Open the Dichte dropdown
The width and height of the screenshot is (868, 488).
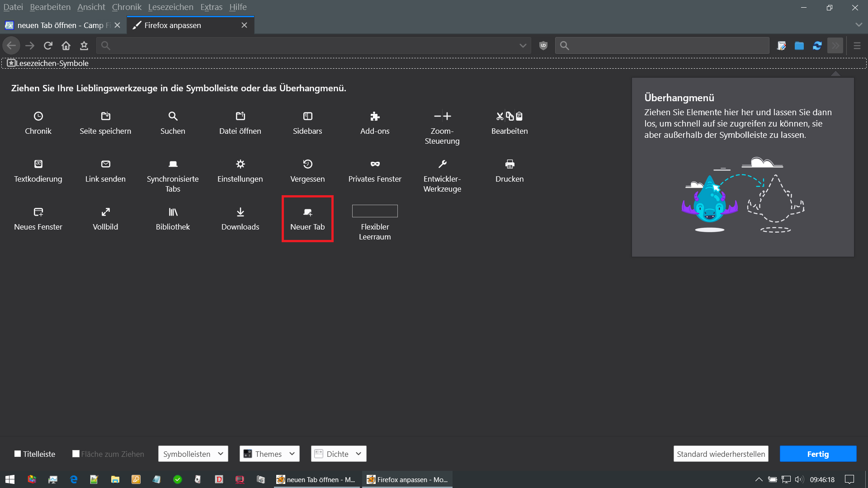pyautogui.click(x=338, y=454)
